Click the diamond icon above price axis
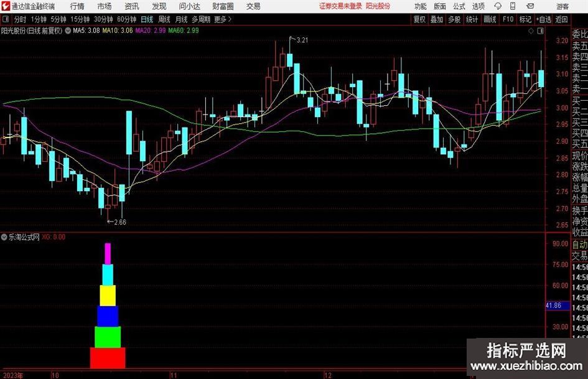 point(531,31)
